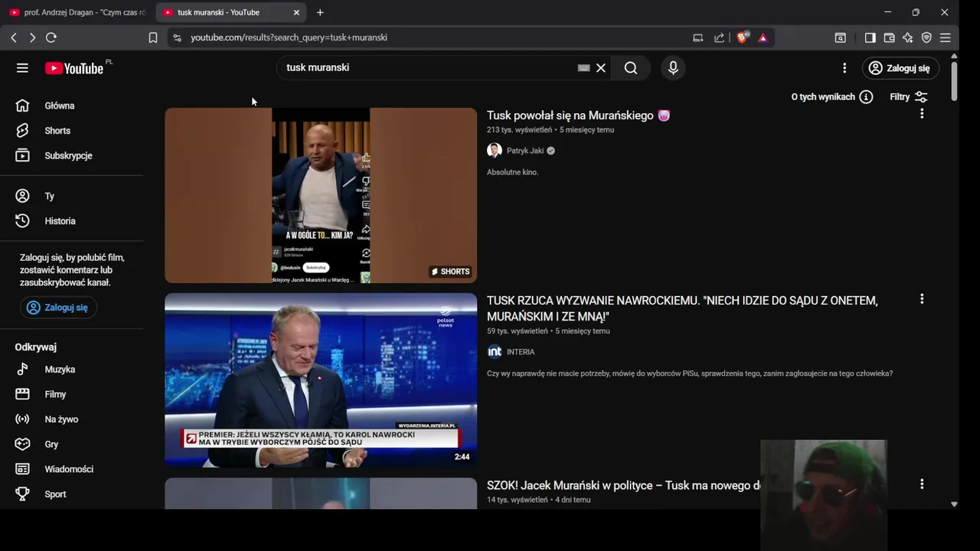
Task: Open options menu for SZOK! Jacek Murański video
Action: [x=922, y=484]
